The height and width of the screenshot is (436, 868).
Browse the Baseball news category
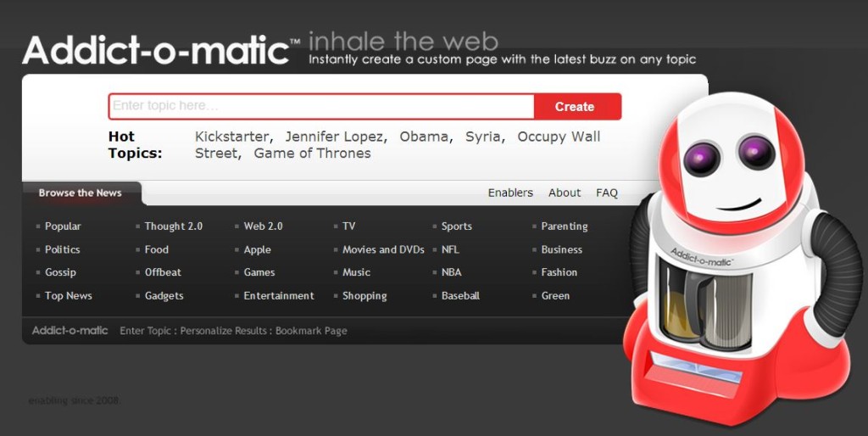(x=460, y=296)
